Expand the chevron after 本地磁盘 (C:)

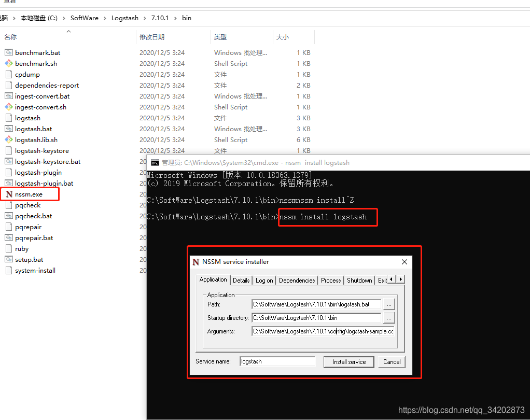pos(64,18)
